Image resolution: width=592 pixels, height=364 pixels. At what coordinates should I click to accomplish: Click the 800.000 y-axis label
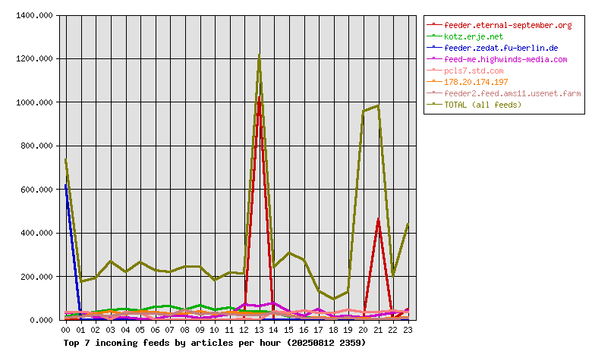36,146
